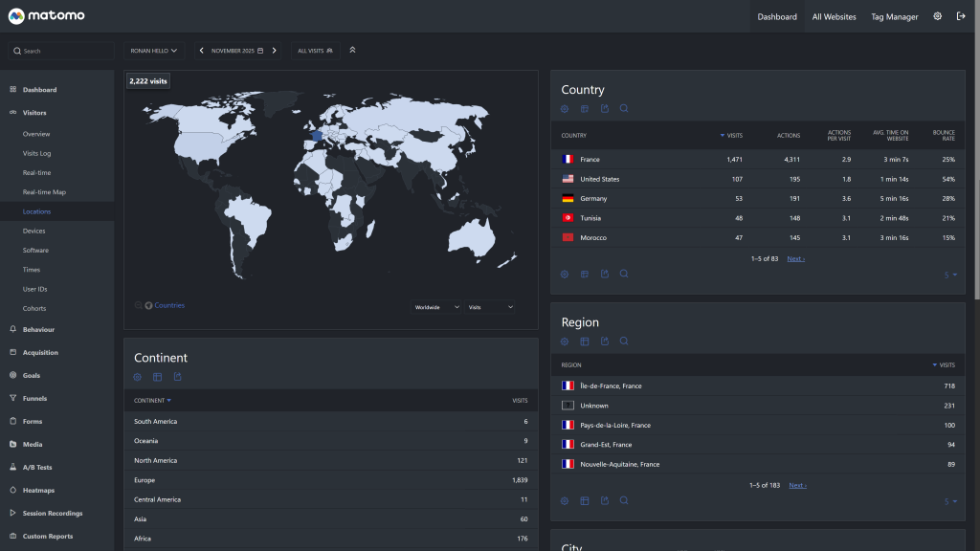
Task: Click search icon below the Region title
Action: 624,342
